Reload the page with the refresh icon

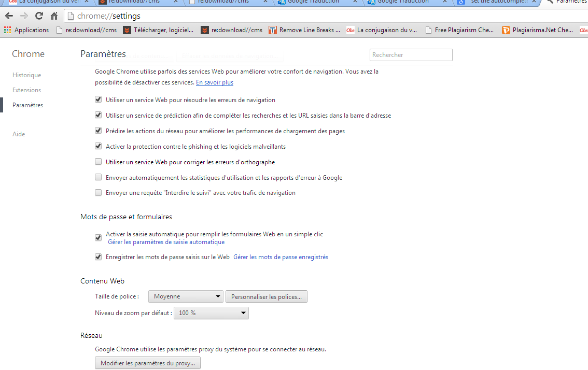click(x=39, y=16)
